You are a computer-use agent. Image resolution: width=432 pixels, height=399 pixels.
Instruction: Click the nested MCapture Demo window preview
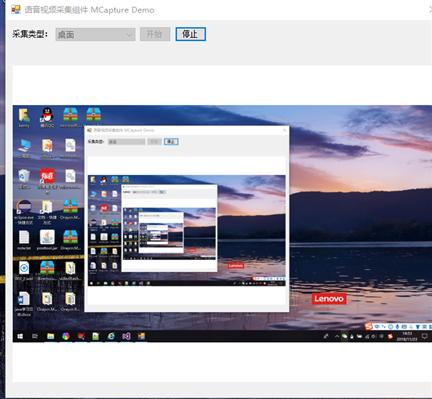[x=187, y=219]
